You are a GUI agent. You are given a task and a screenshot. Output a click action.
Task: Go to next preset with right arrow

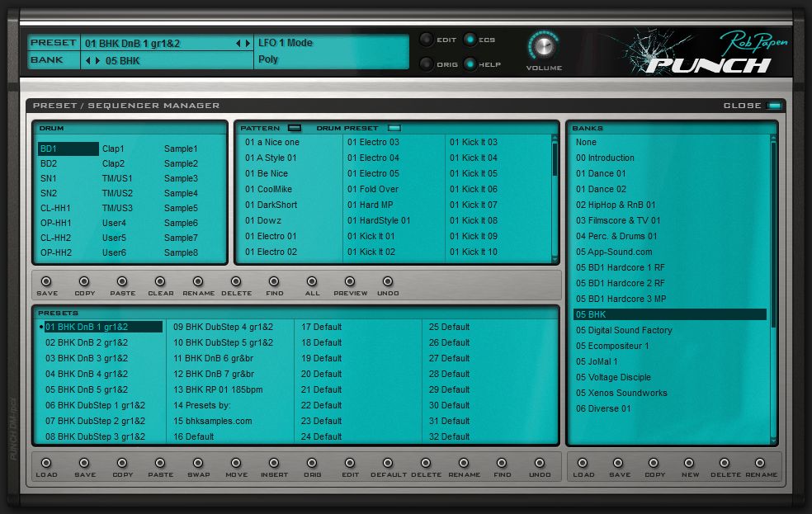click(x=248, y=44)
